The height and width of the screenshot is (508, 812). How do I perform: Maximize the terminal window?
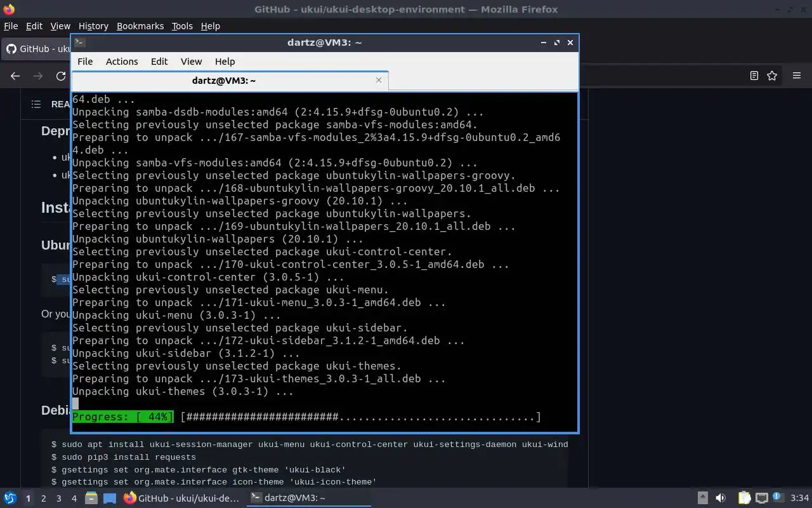(x=557, y=43)
